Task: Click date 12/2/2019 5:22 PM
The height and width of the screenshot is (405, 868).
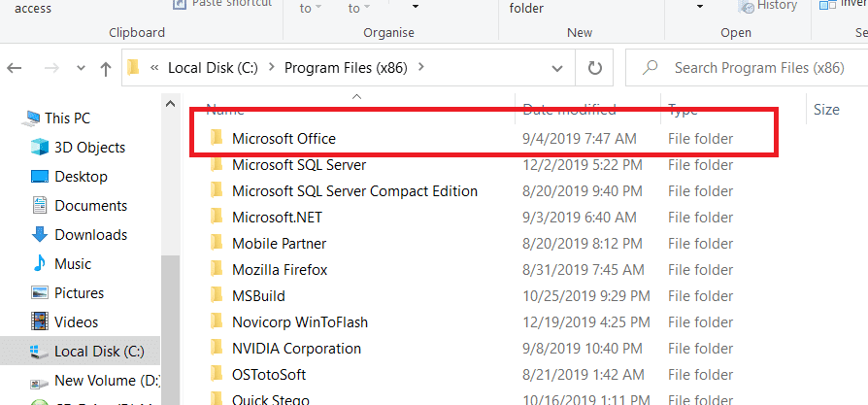Action: coord(583,165)
